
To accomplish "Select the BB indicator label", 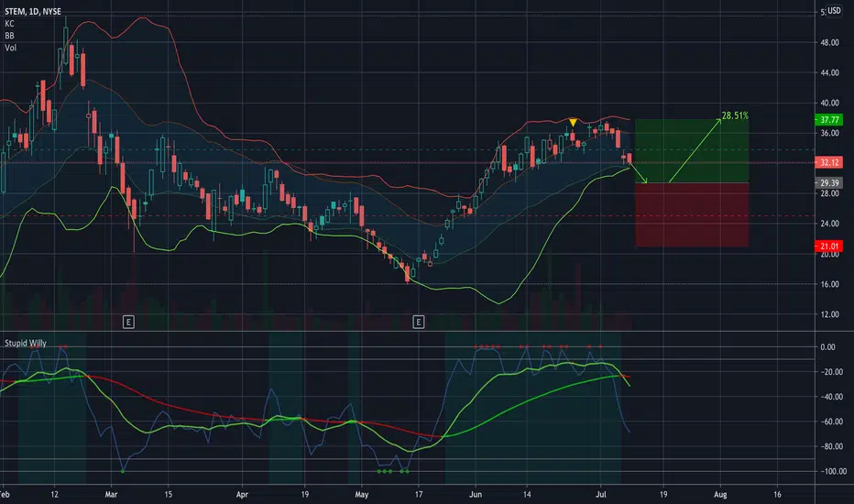I will click(x=9, y=36).
